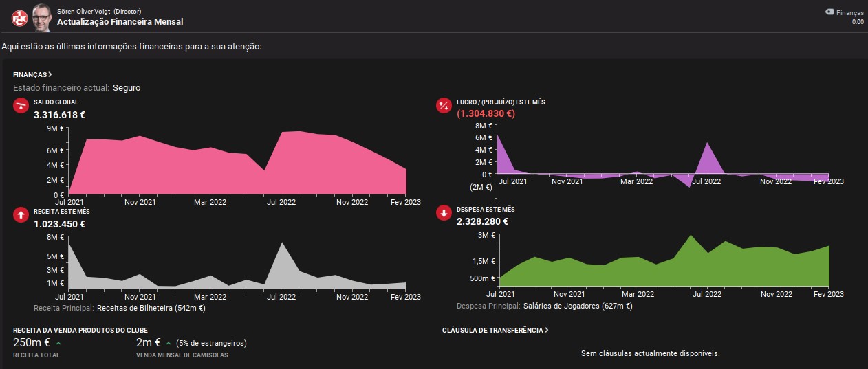Screen dimensions: 868x369
Task: Click the Venda Mensal de Camisolas label
Action: click(x=182, y=355)
